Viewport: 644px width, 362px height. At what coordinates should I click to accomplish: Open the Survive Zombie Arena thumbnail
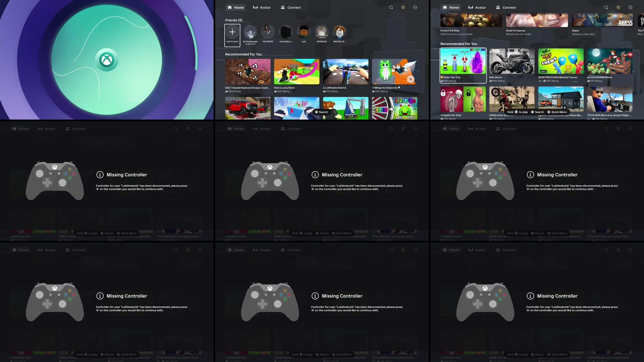610,61
